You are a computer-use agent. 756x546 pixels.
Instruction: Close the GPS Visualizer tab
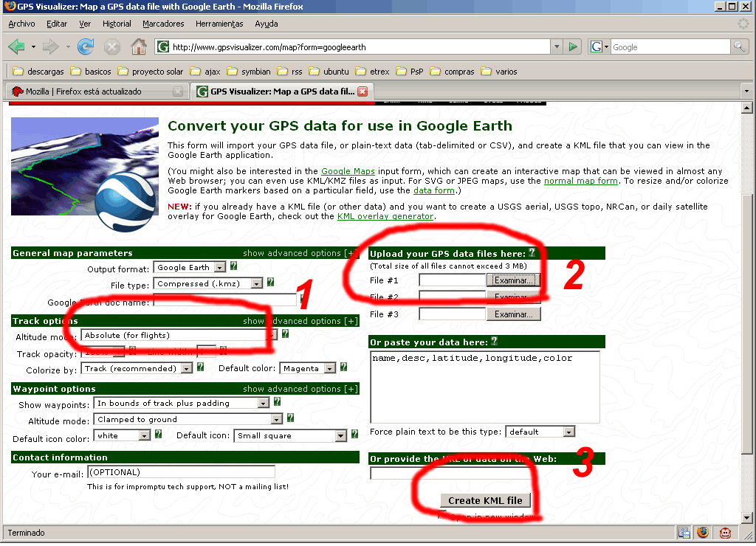point(362,91)
